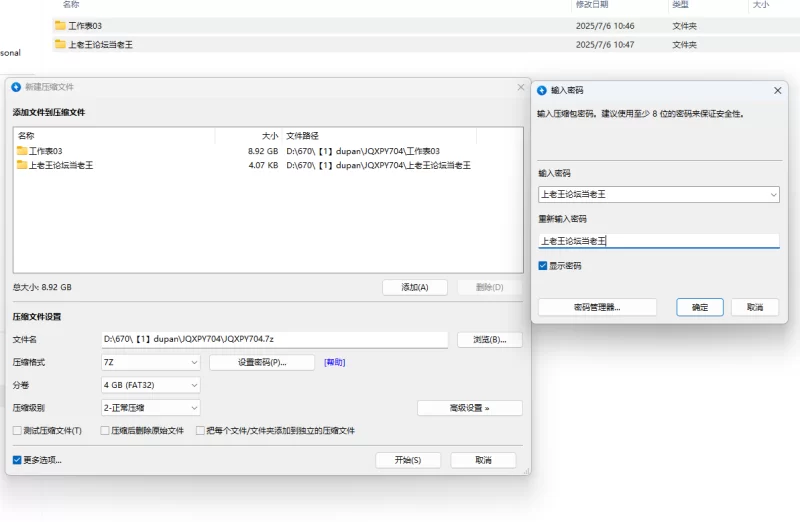
Task: Sort Explorer by 修改日期 column header
Action: (592, 5)
